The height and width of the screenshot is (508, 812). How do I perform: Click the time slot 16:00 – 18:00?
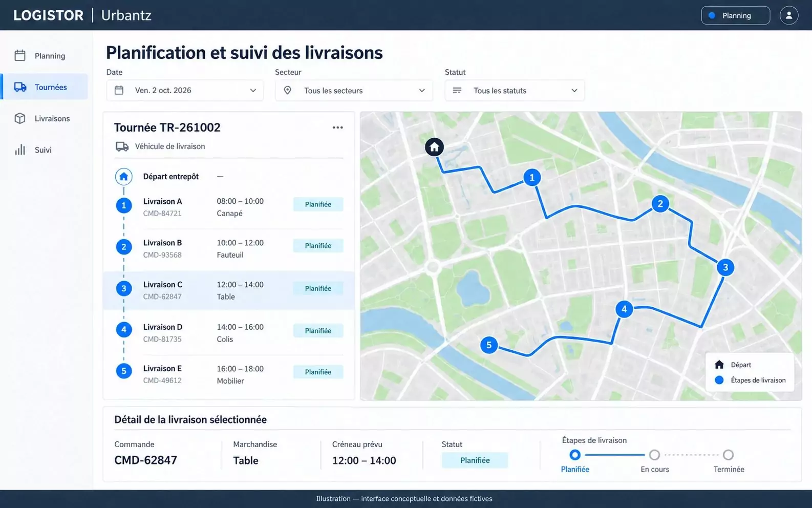tap(240, 369)
